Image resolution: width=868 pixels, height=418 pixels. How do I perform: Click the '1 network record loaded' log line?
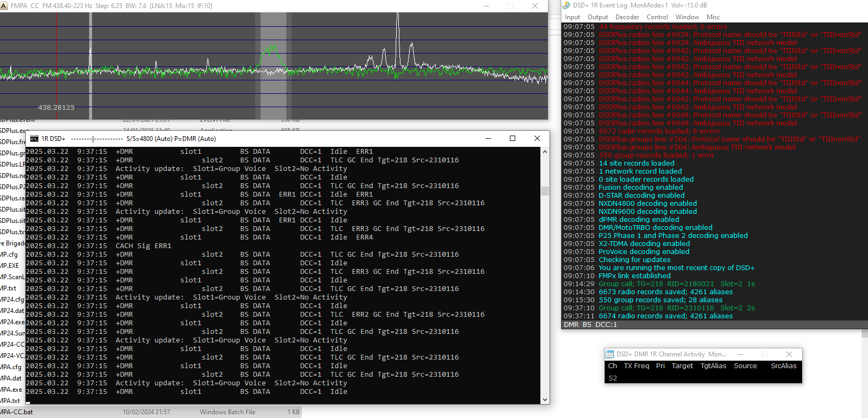click(641, 171)
